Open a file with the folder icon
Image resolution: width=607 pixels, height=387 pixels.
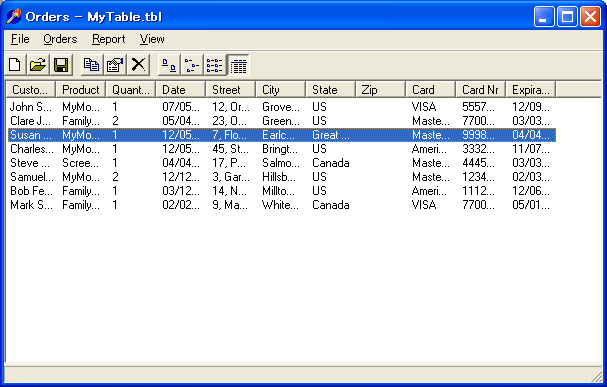[x=38, y=65]
